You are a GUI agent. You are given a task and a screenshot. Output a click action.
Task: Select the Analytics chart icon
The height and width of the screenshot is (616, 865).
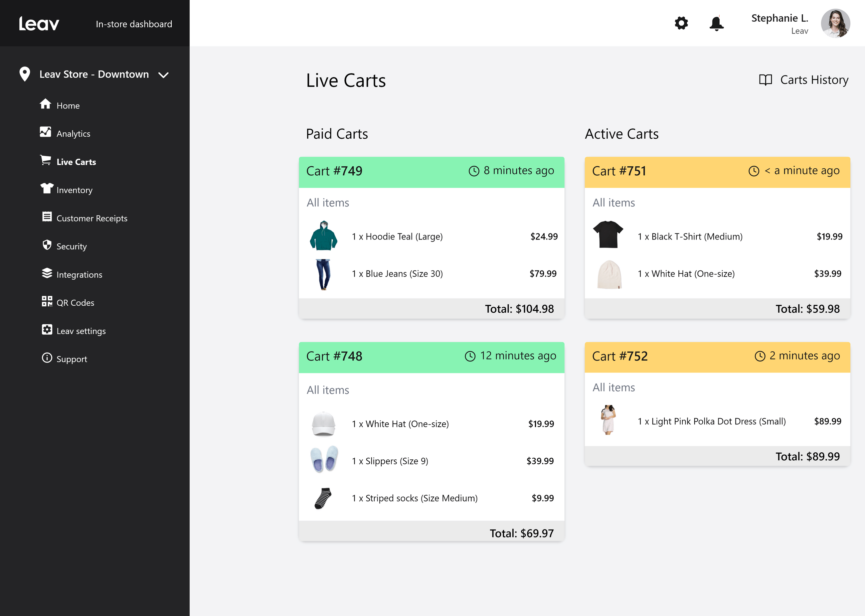pyautogui.click(x=46, y=132)
